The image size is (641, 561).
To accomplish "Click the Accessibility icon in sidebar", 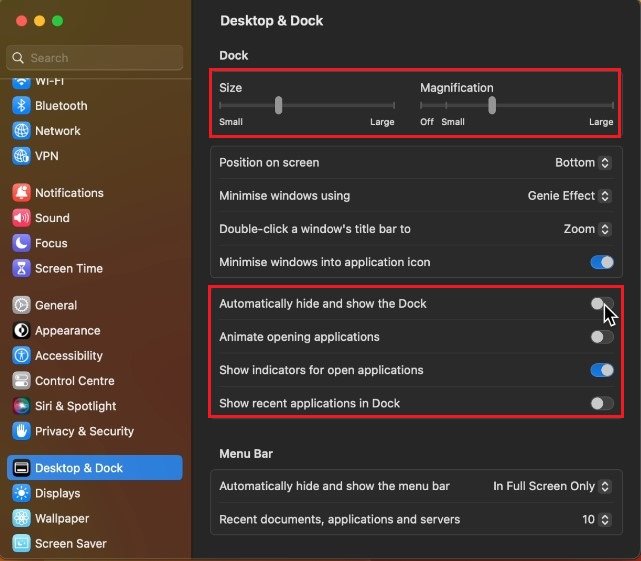I will [x=21, y=355].
